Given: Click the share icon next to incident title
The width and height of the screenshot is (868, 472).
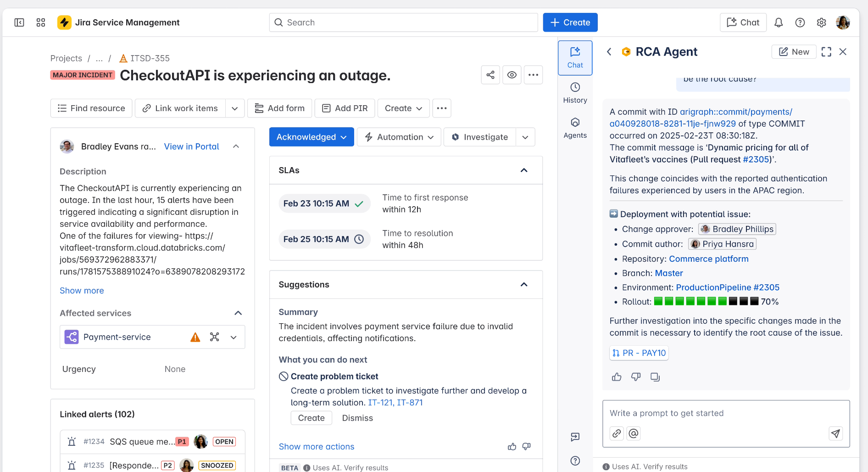Looking at the screenshot, I should (x=490, y=75).
